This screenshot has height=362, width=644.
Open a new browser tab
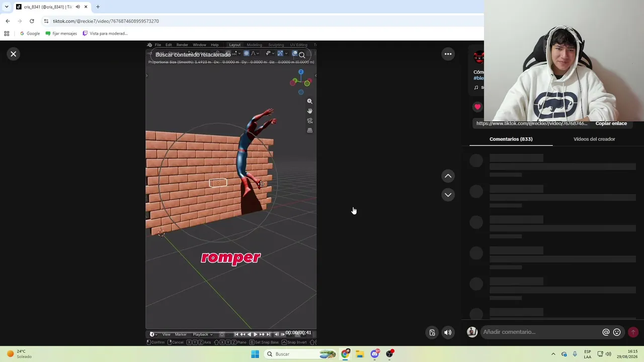98,7
